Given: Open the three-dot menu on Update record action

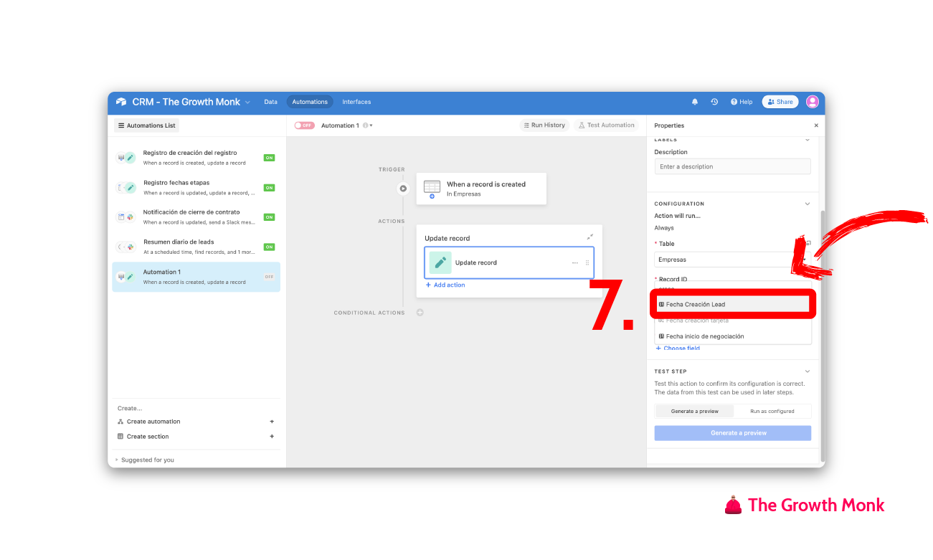Looking at the screenshot, I should click(574, 263).
